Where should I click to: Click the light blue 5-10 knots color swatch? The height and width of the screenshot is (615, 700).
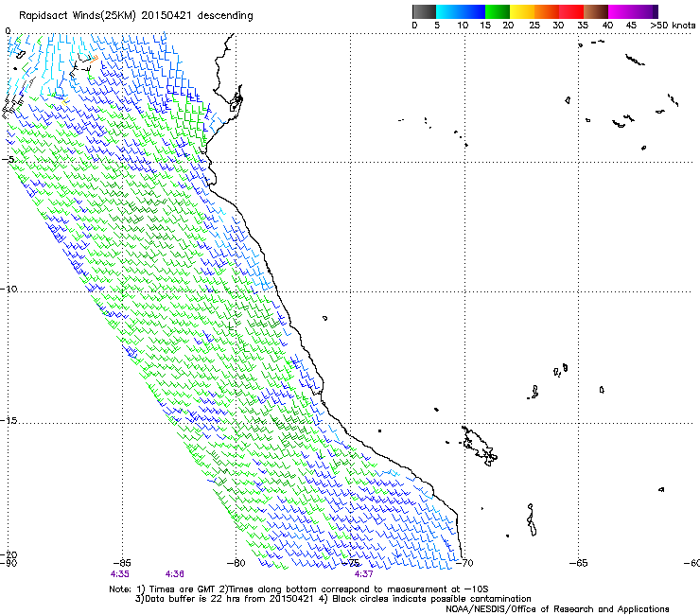tap(448, 11)
